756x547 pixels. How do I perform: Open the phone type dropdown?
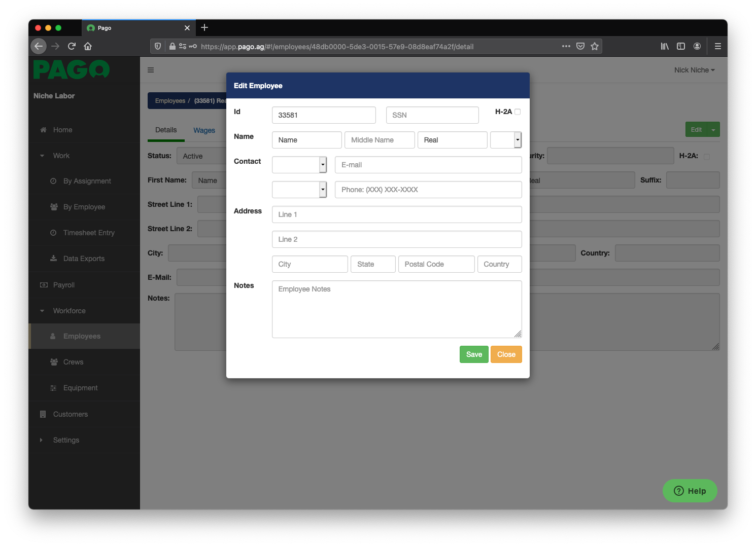pos(299,190)
